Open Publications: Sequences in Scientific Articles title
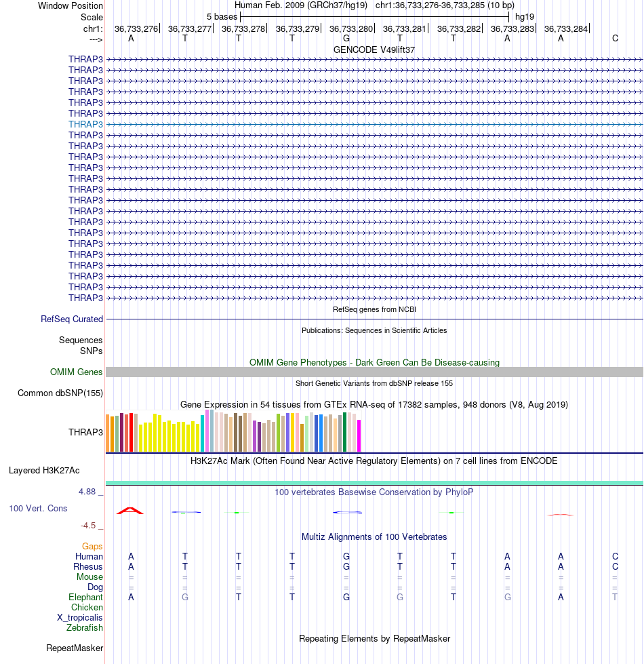Viewport: 644px width, 664px height. coord(374,330)
